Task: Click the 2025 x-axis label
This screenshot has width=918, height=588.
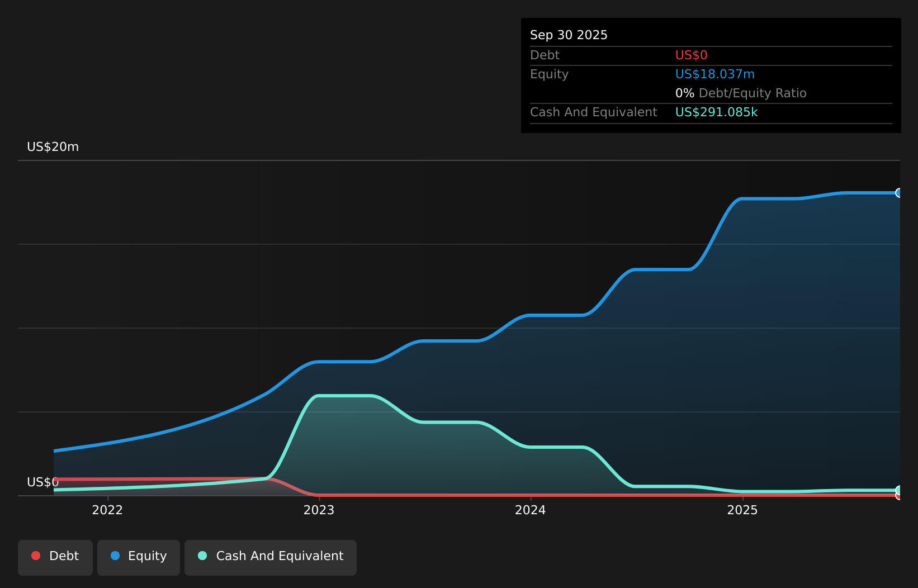Action: coord(742,510)
